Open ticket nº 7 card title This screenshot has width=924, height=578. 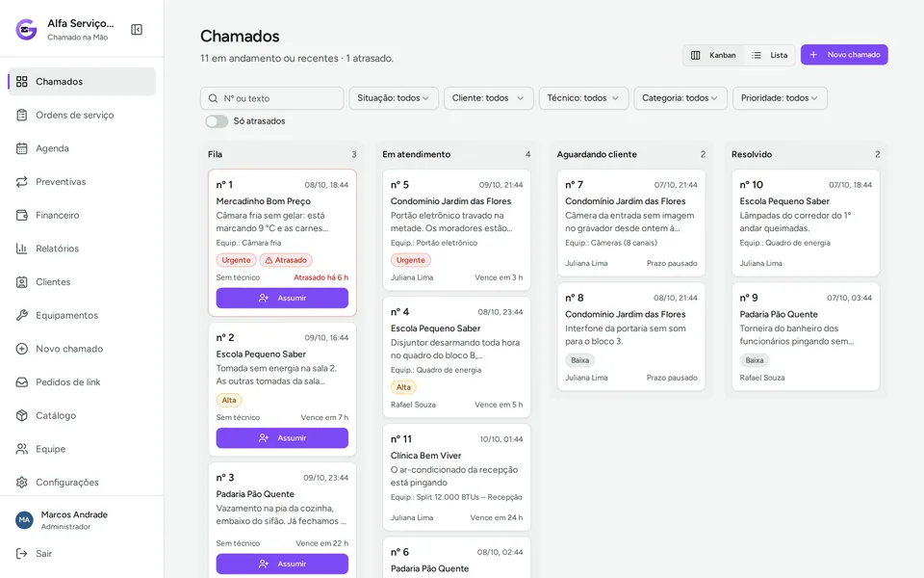coord(626,201)
